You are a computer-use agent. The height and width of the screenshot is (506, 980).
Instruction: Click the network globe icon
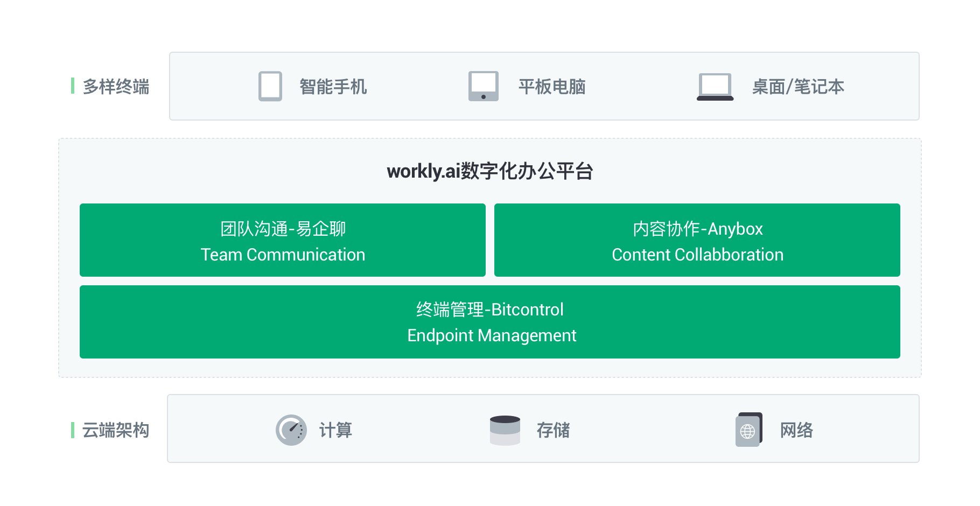click(x=749, y=430)
